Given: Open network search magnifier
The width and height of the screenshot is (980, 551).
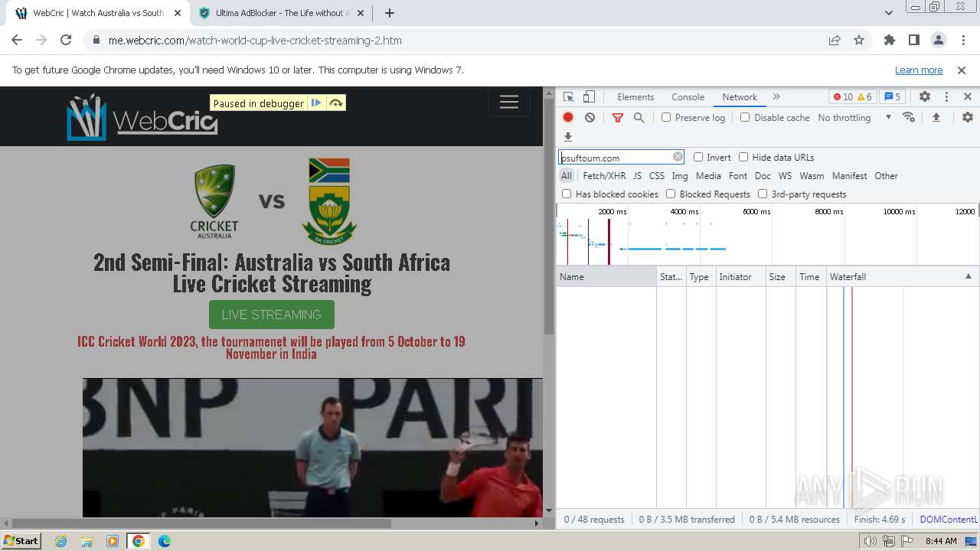Looking at the screenshot, I should pos(639,117).
